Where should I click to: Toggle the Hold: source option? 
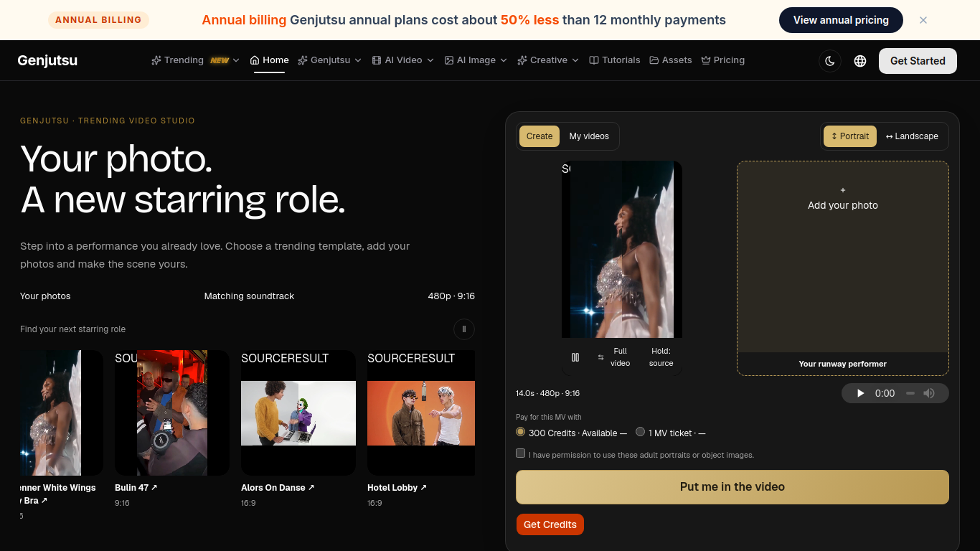point(661,357)
